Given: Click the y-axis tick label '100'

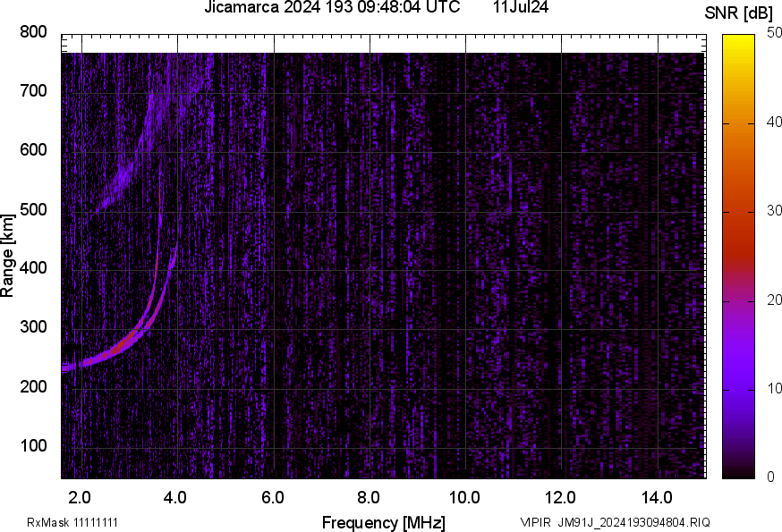Looking at the screenshot, I should (33, 445).
